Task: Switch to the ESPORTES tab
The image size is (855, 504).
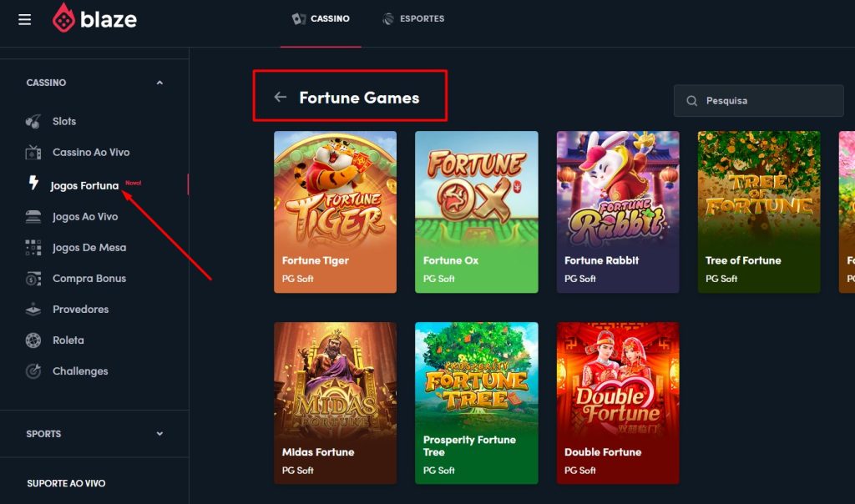Action: tap(413, 18)
